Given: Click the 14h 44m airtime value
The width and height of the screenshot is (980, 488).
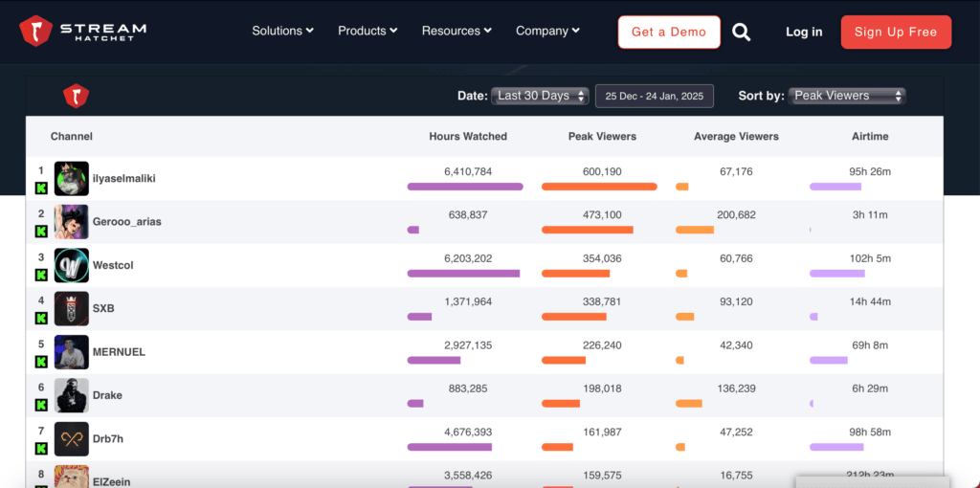Looking at the screenshot, I should pos(870,301).
